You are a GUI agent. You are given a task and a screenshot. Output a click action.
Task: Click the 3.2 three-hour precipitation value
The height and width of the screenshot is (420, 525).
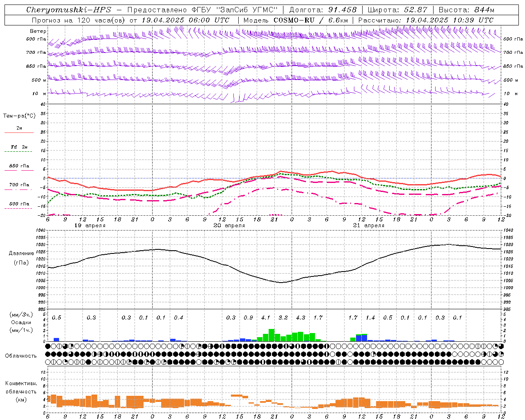point(283,317)
